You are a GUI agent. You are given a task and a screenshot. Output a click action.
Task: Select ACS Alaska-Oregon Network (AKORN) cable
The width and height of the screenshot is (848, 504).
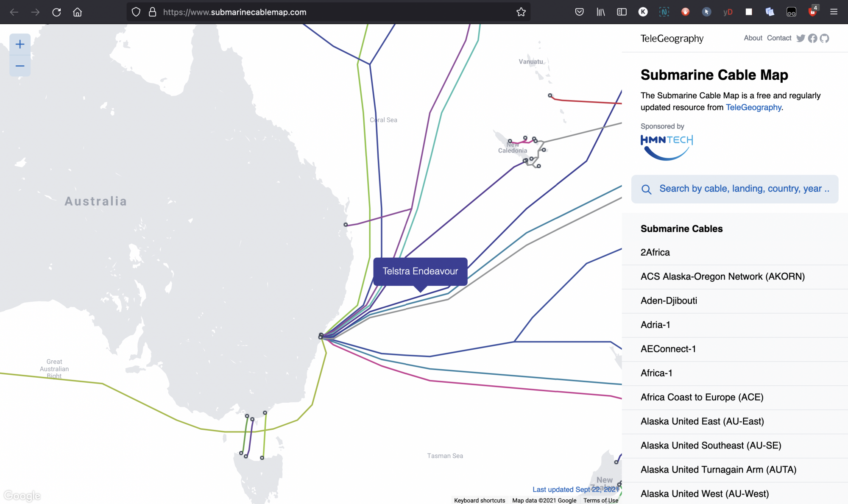tap(735, 277)
